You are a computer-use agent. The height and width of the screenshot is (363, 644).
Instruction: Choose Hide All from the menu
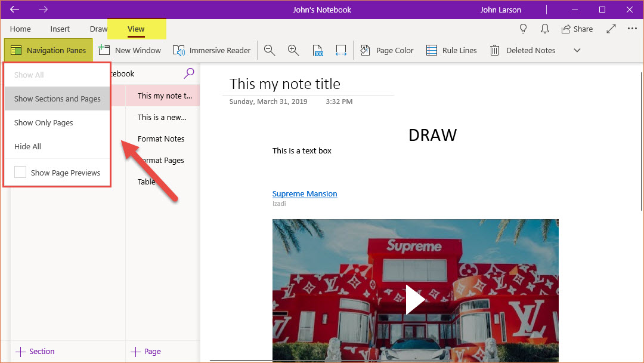[27, 146]
